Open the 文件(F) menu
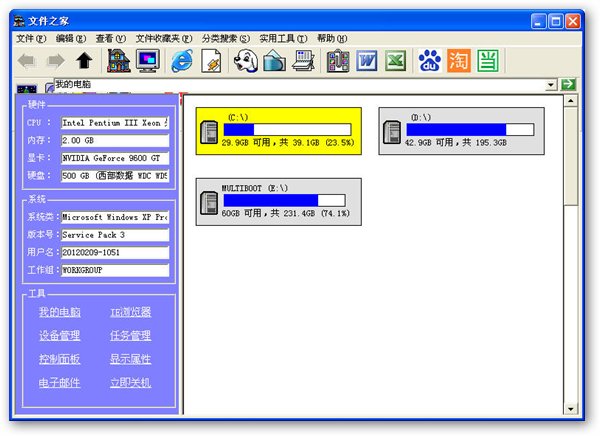Viewport: 600px width, 436px height. tap(31, 39)
